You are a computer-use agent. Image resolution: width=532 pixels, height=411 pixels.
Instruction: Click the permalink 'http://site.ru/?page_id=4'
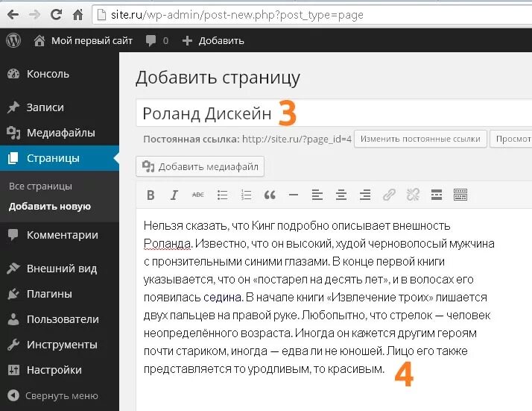click(297, 139)
